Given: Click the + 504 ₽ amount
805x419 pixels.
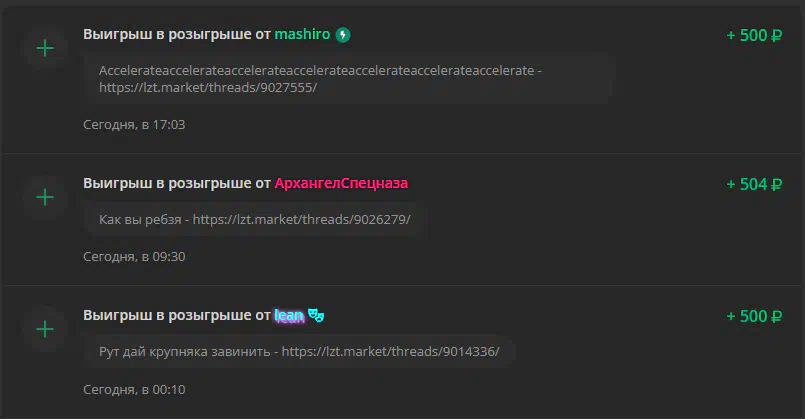Looking at the screenshot, I should tap(754, 184).
